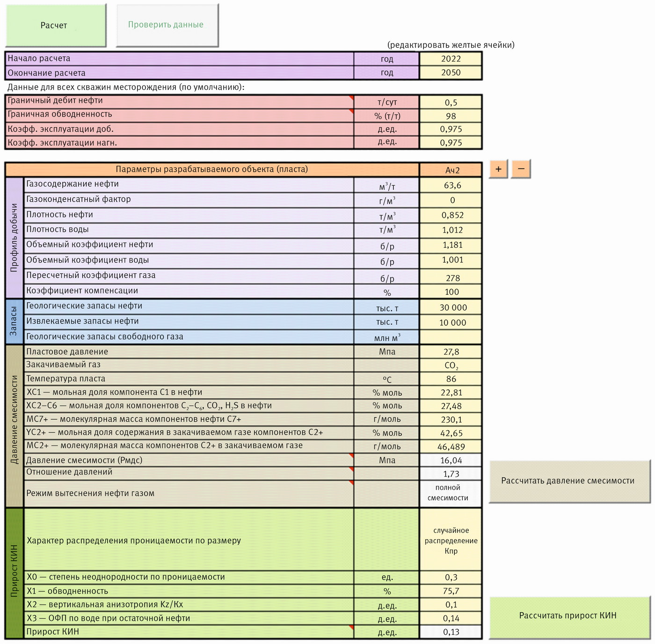Select объемный коэффициент воды value 1,001
This screenshot has width=655, height=644.
click(x=451, y=260)
